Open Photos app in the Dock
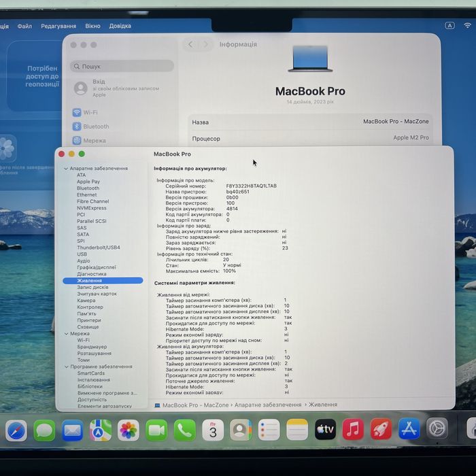 [128, 430]
